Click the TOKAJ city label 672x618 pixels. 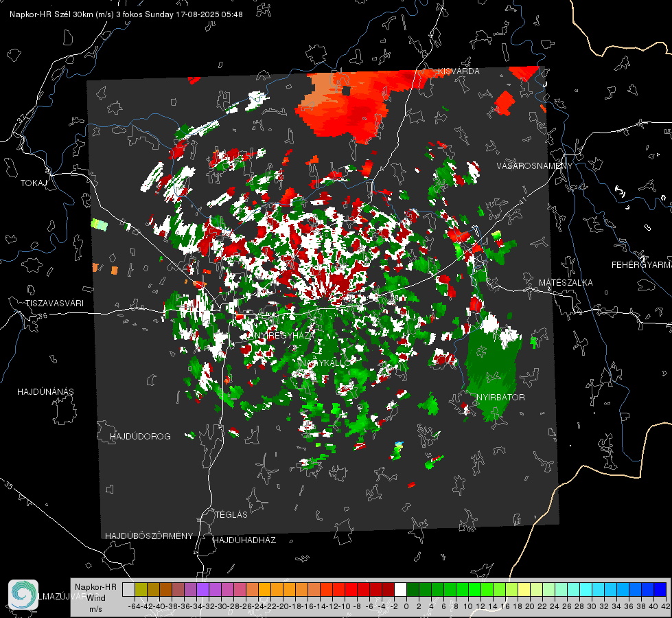coord(34,183)
